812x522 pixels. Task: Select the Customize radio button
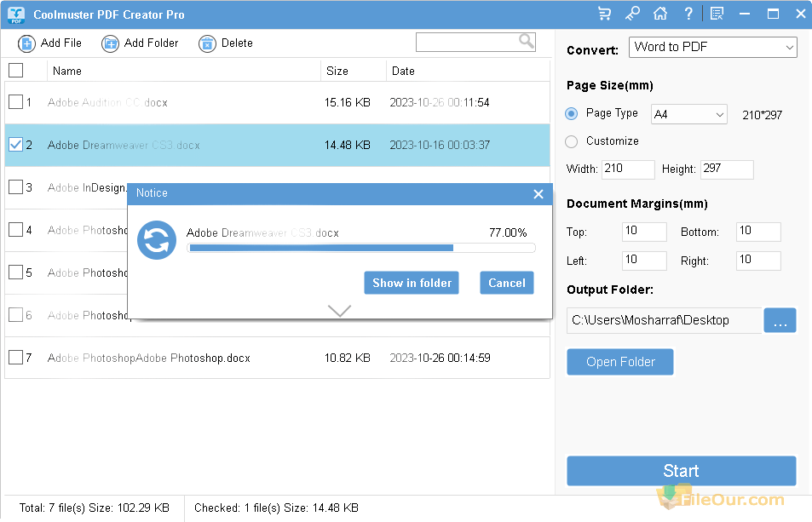(x=571, y=141)
